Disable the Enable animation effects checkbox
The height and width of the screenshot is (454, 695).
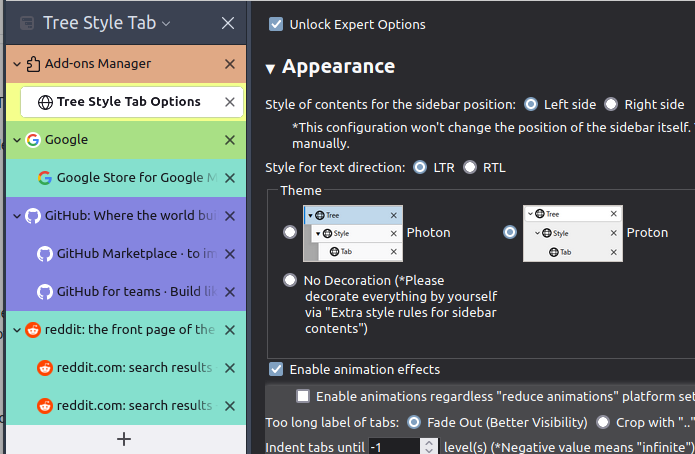pos(276,369)
